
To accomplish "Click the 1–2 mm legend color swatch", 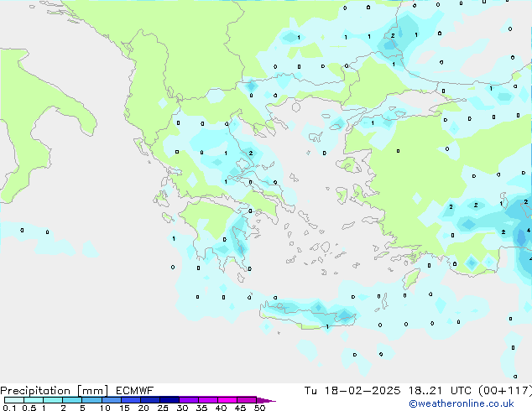I will click(x=53, y=400).
